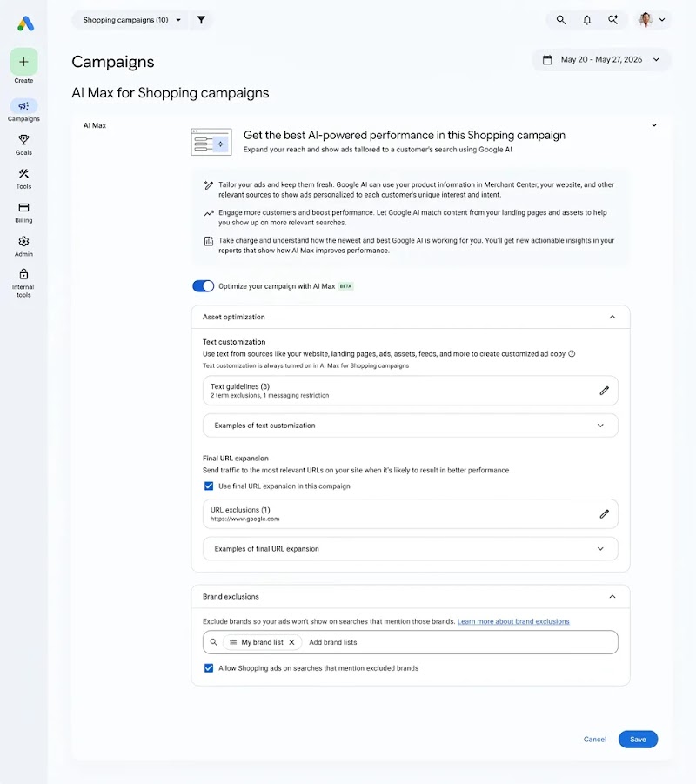Click the Add brand lists field
The height and width of the screenshot is (784, 696).
point(333,642)
